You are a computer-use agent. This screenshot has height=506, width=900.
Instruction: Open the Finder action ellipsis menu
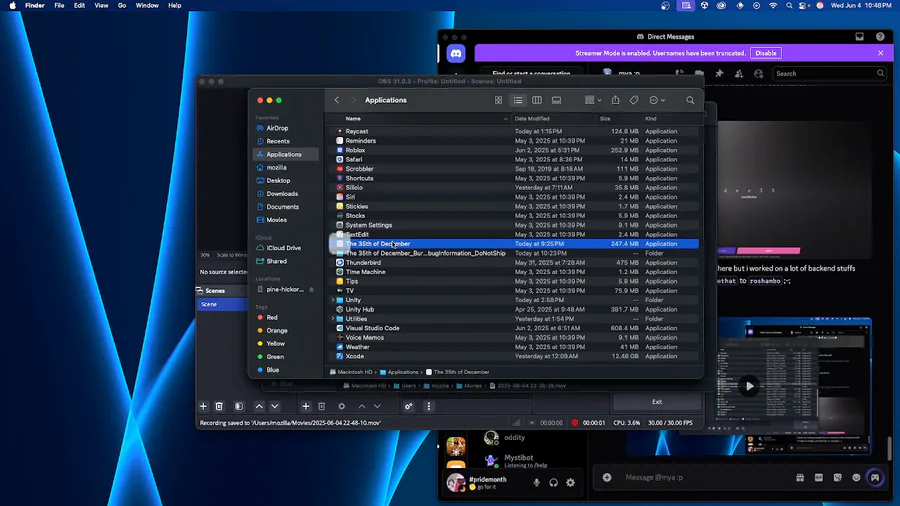[x=657, y=100]
